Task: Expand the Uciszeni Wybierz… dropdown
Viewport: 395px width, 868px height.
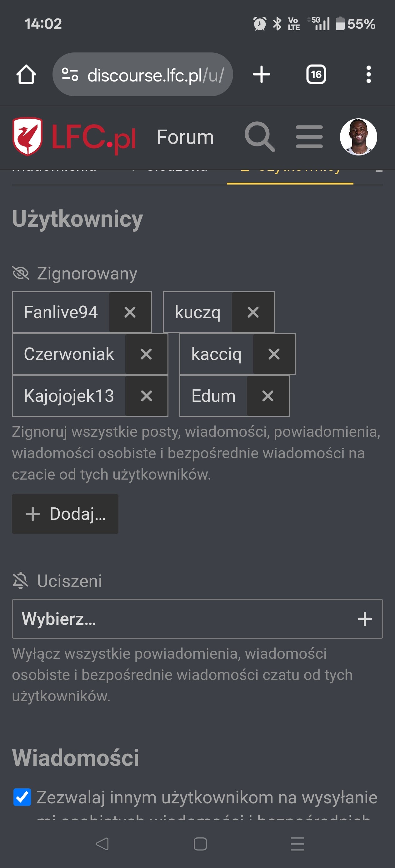Action: [197, 619]
